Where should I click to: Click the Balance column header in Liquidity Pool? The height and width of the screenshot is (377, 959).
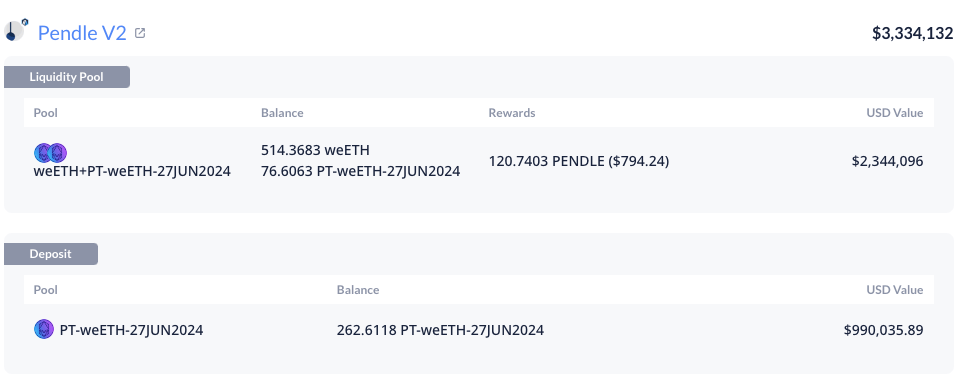(x=282, y=113)
